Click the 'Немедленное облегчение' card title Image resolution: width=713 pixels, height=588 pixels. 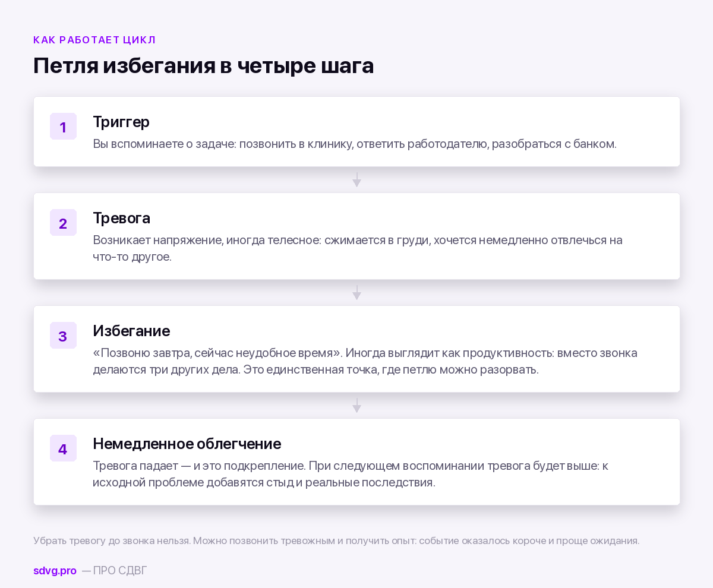pos(187,444)
